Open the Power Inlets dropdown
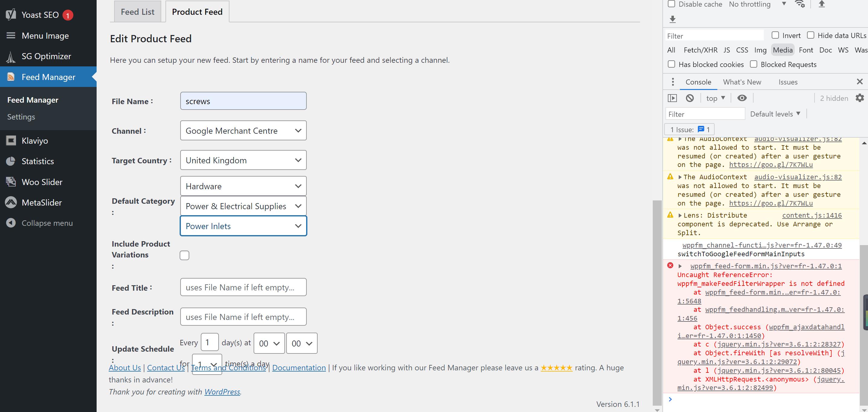 [243, 226]
